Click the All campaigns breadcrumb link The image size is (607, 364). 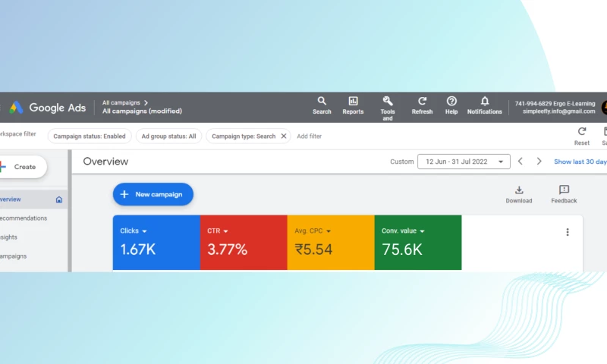pyautogui.click(x=121, y=102)
